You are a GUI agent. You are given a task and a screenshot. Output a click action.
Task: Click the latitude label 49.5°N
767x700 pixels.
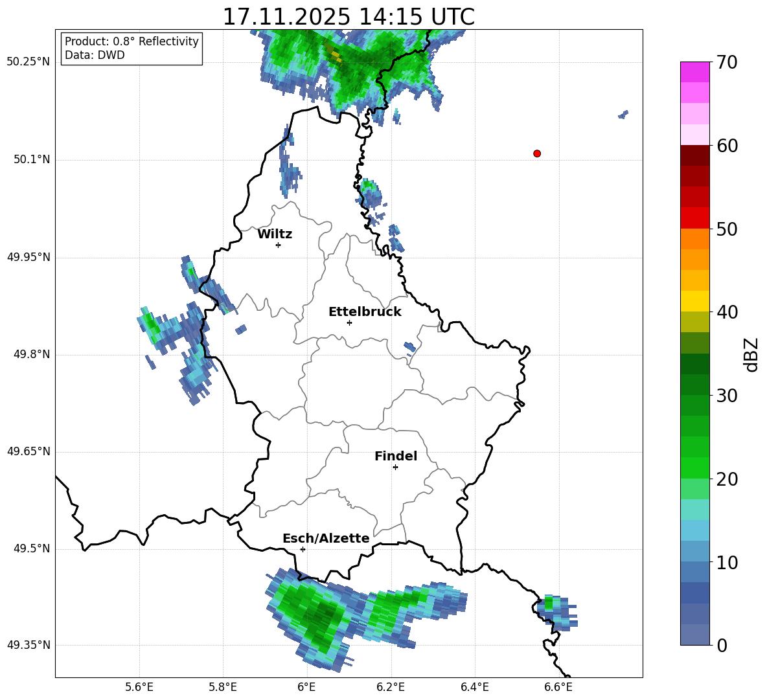(x=32, y=548)
